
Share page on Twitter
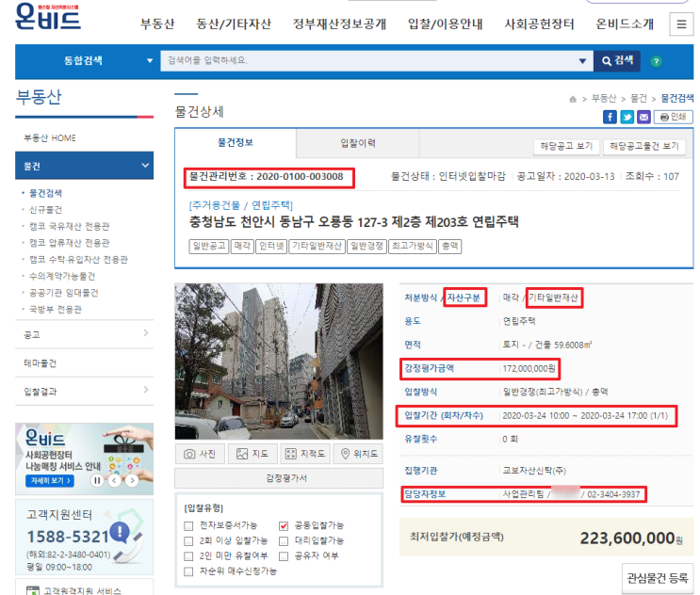click(x=627, y=117)
